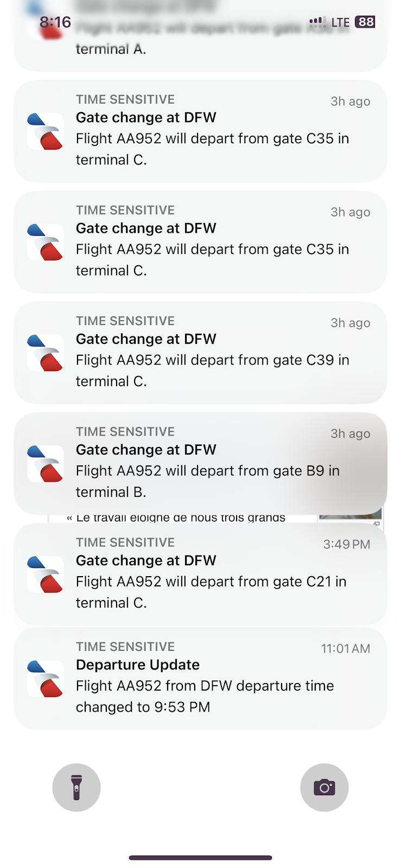Tap American Airlines icon on gate B9 notification
Viewport: 401px width, 868px height.
(46, 463)
